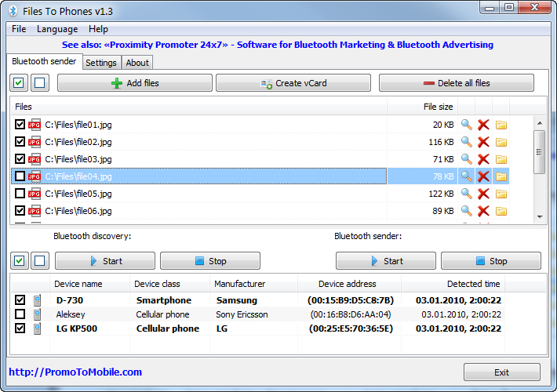The width and height of the screenshot is (557, 392).
Task: Stop the Bluetooth sender
Action: coord(491,261)
